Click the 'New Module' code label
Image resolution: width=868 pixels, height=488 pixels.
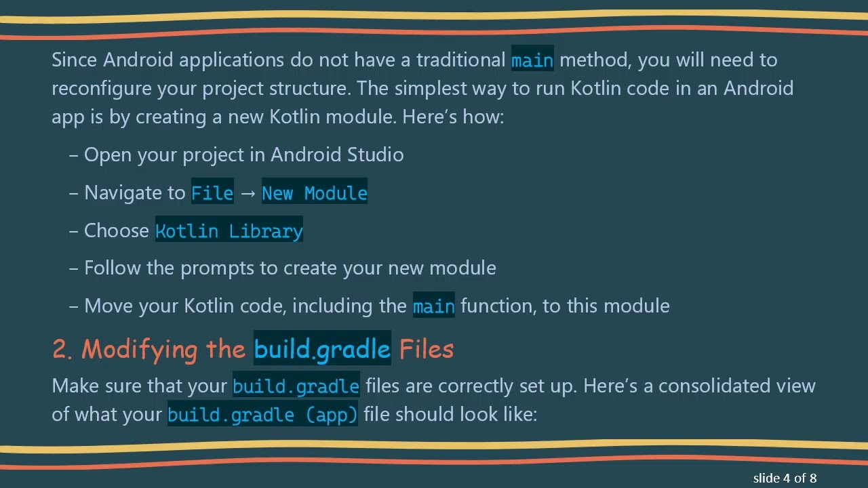[315, 192]
